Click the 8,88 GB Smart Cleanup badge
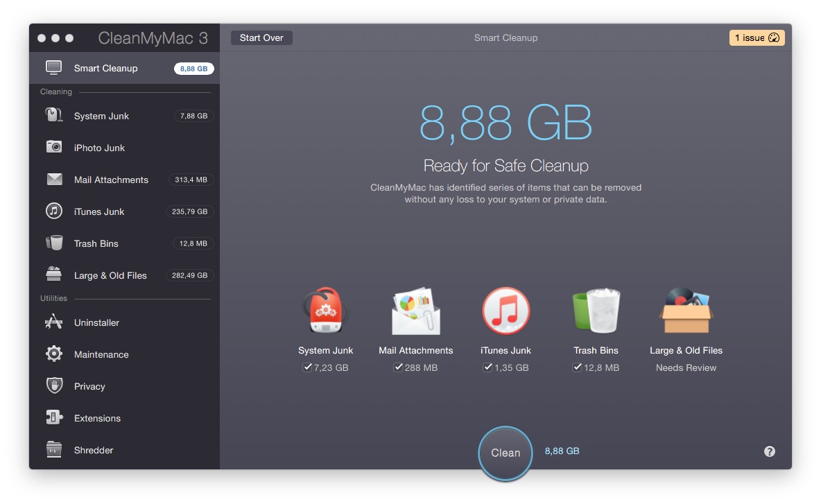The width and height of the screenshot is (821, 504). tap(193, 69)
